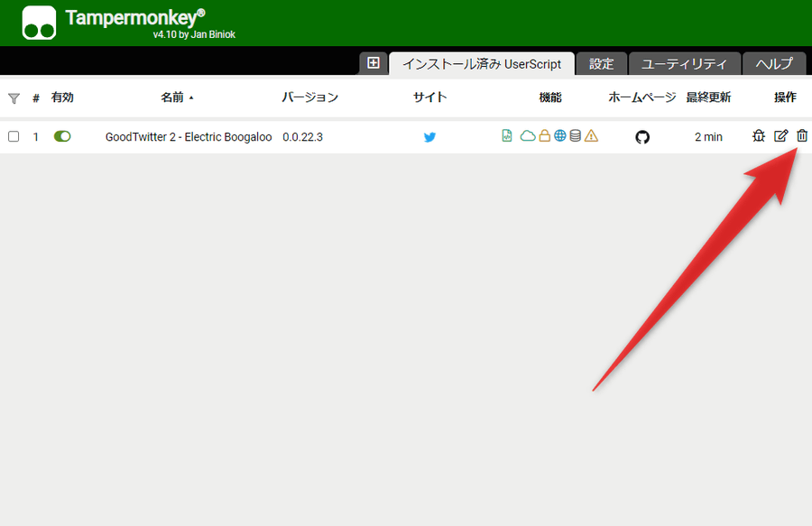This screenshot has height=526, width=812.
Task: Edit the GoodTwitter 2 script
Action: (x=781, y=135)
